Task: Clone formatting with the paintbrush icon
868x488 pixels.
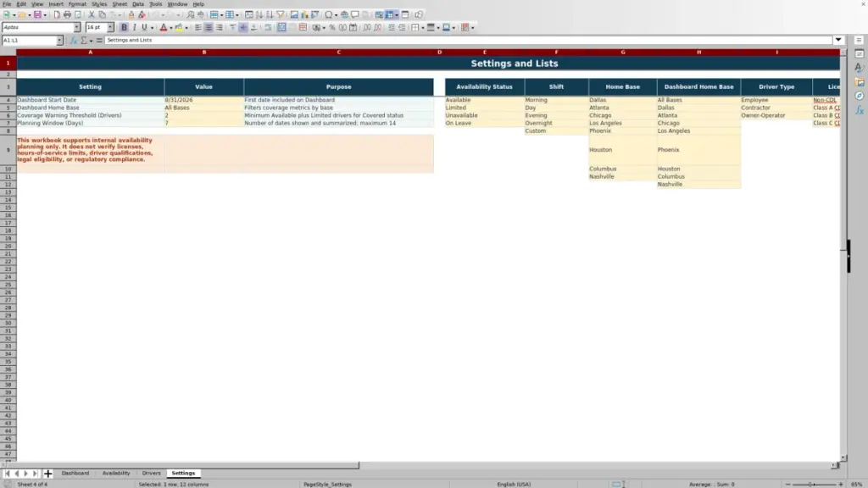Action: pos(131,15)
